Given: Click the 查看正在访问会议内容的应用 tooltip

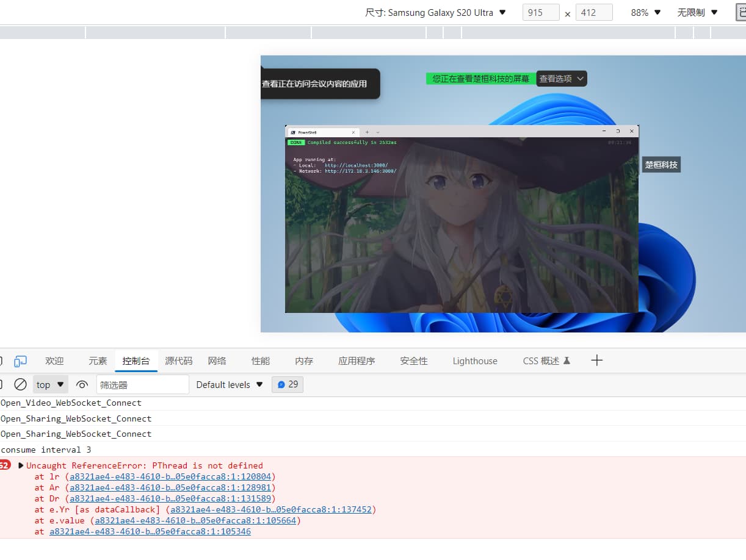Looking at the screenshot, I should point(320,84).
